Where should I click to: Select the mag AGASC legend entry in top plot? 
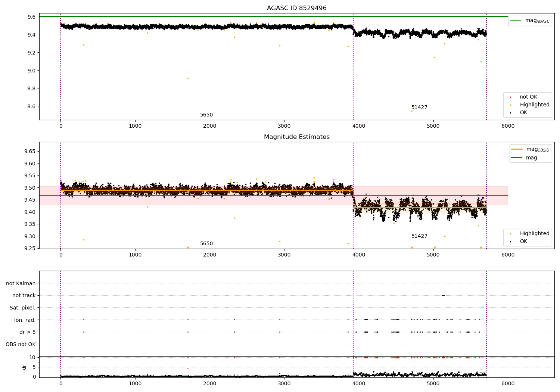[530, 21]
